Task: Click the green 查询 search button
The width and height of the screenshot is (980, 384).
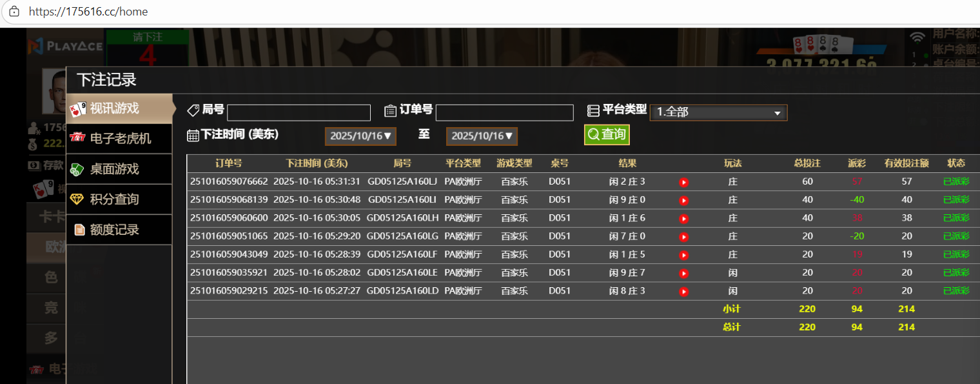Action: (607, 134)
